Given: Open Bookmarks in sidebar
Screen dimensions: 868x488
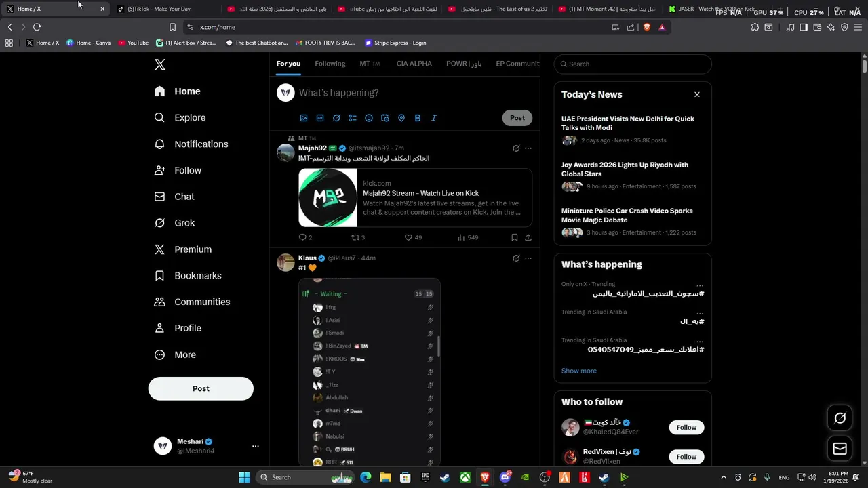Looking at the screenshot, I should 188,276.
